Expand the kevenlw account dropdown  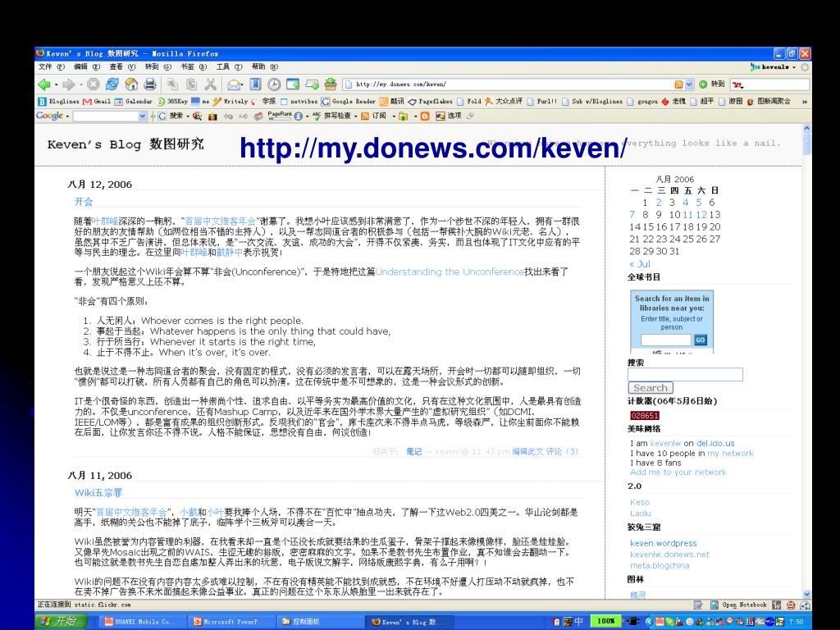[x=794, y=67]
